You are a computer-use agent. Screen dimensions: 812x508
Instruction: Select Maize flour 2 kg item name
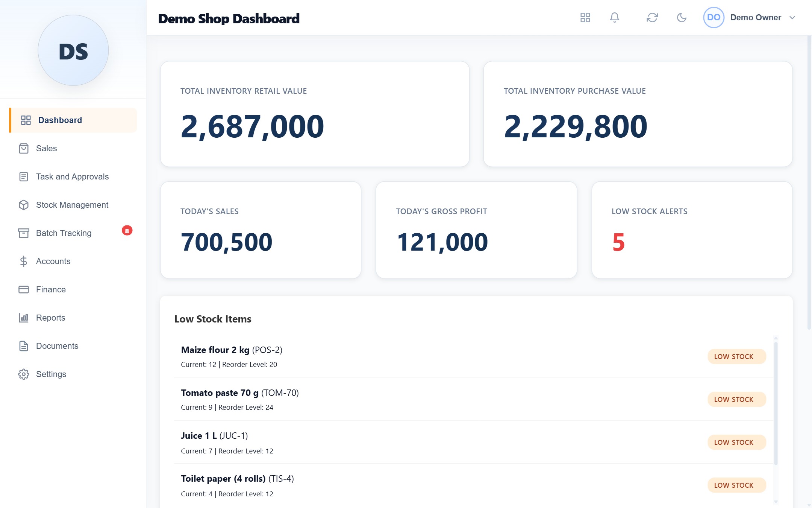pos(215,350)
